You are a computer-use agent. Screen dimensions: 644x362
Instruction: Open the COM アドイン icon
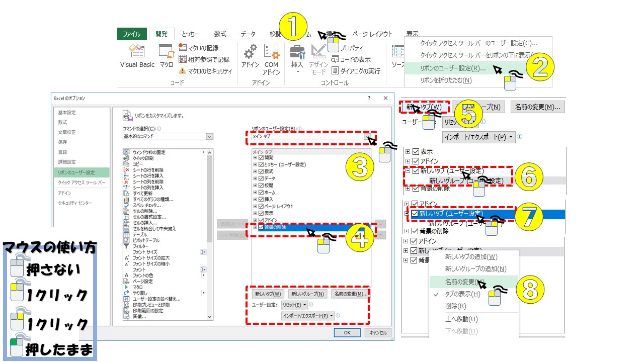pos(271,51)
